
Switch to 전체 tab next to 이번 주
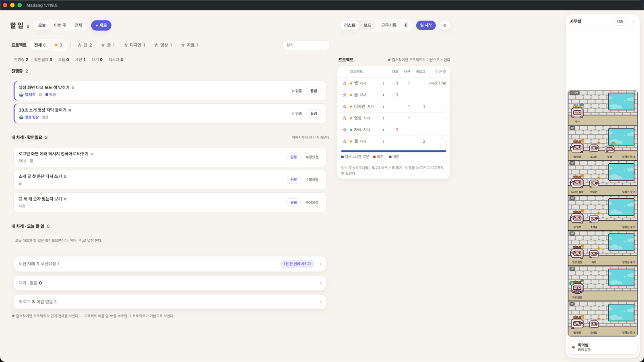[78, 25]
